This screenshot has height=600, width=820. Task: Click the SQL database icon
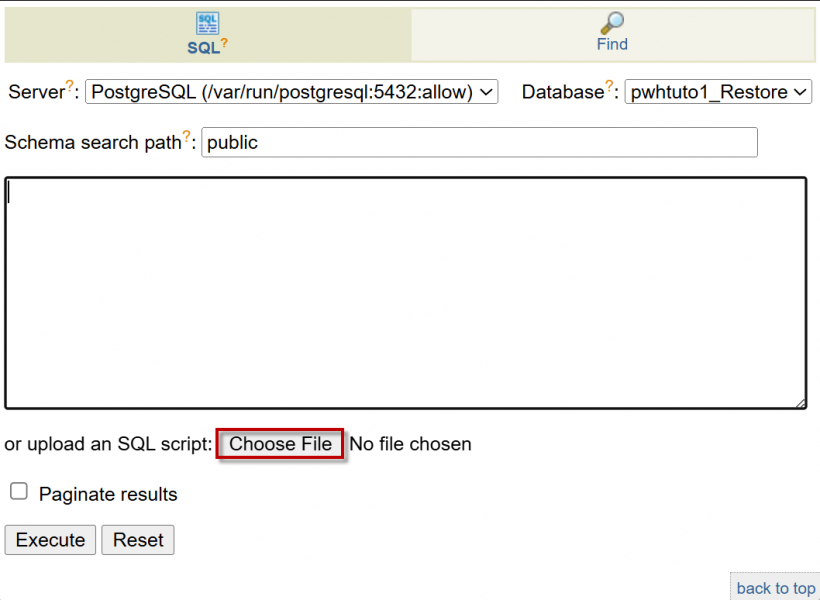(x=207, y=24)
